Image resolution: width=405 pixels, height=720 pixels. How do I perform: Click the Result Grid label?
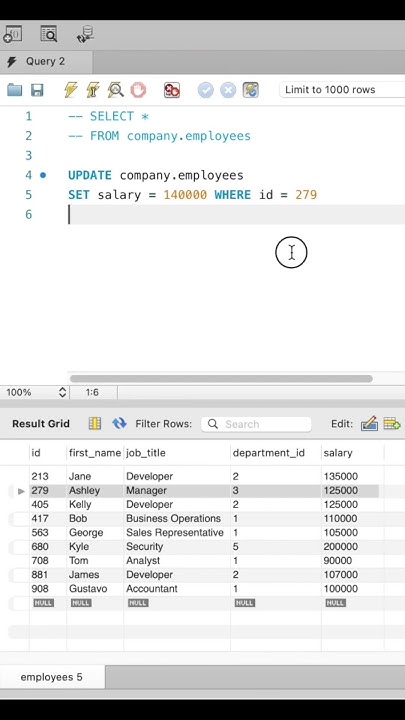point(41,424)
